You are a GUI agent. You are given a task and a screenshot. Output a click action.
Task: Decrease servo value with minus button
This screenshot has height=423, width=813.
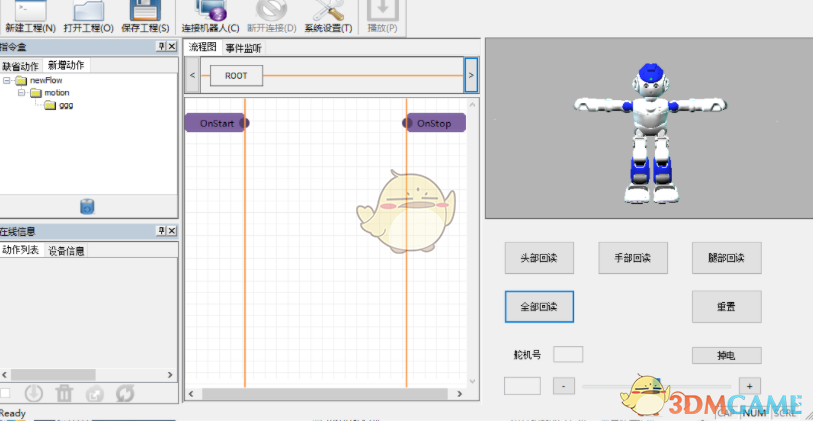[x=564, y=386]
